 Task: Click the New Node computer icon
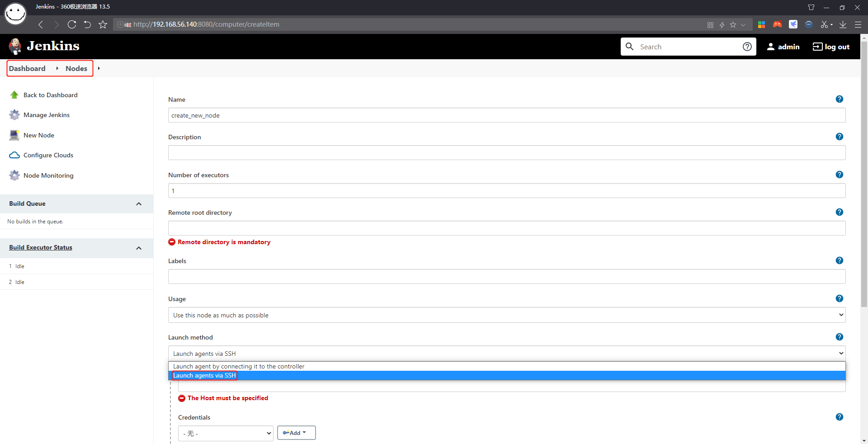[x=14, y=135]
